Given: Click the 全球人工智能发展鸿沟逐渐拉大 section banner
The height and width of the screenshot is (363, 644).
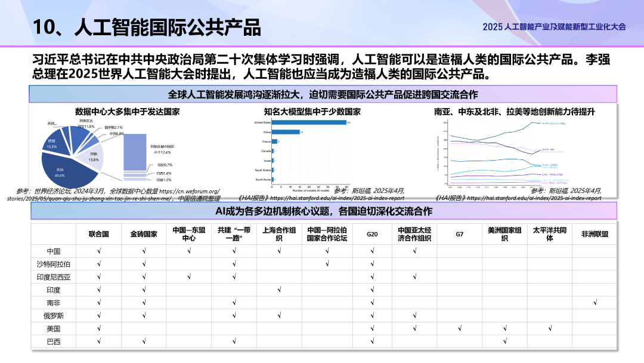Looking at the screenshot, I should tap(323, 95).
